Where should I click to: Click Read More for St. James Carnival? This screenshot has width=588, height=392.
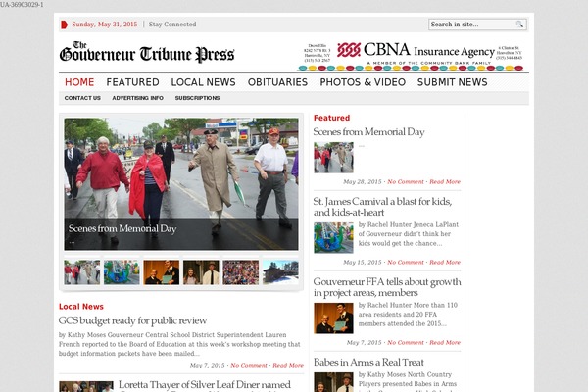(445, 263)
